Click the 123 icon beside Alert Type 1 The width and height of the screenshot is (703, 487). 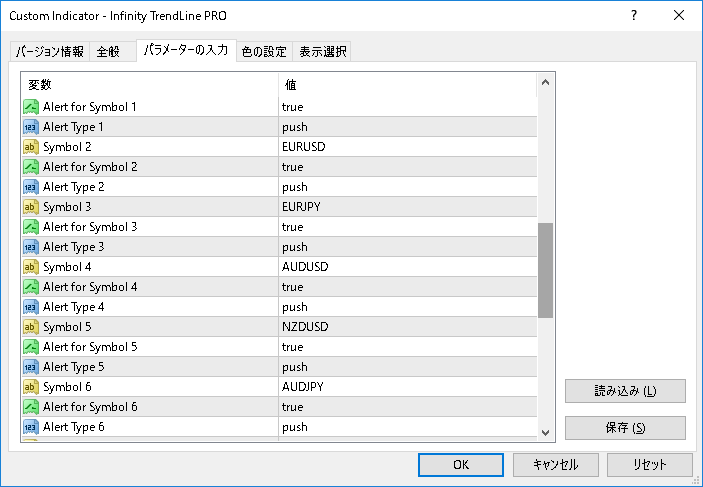31,127
